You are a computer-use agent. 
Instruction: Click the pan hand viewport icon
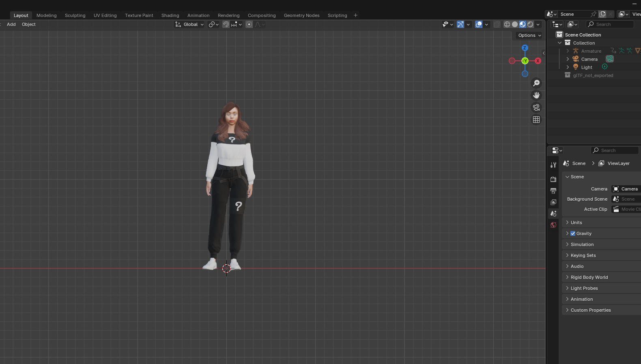tap(536, 95)
